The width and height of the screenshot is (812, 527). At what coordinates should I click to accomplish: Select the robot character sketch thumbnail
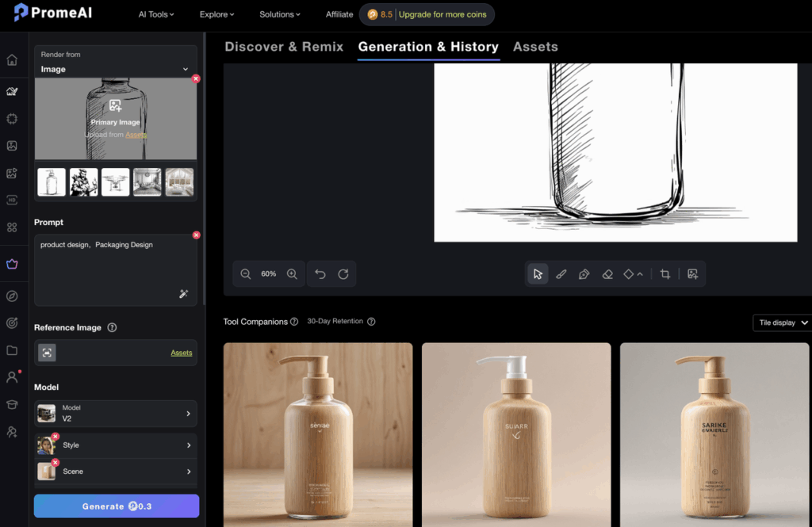83,181
